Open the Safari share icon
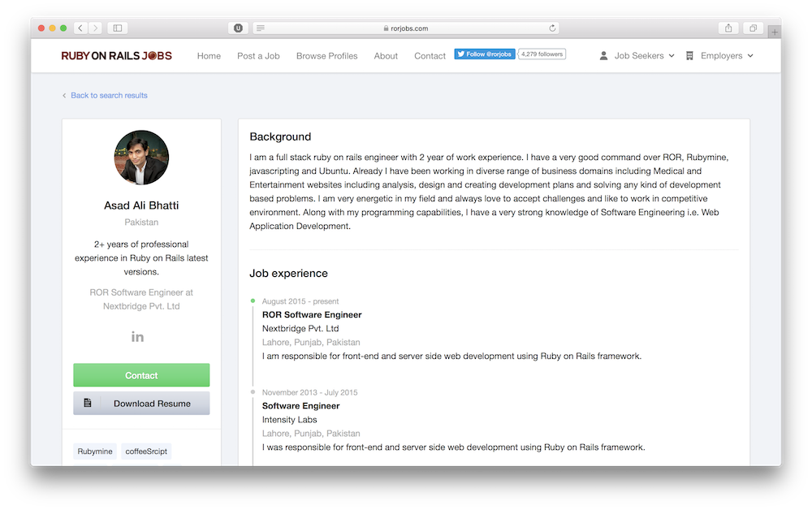Screen dimensions: 812x510 728,27
